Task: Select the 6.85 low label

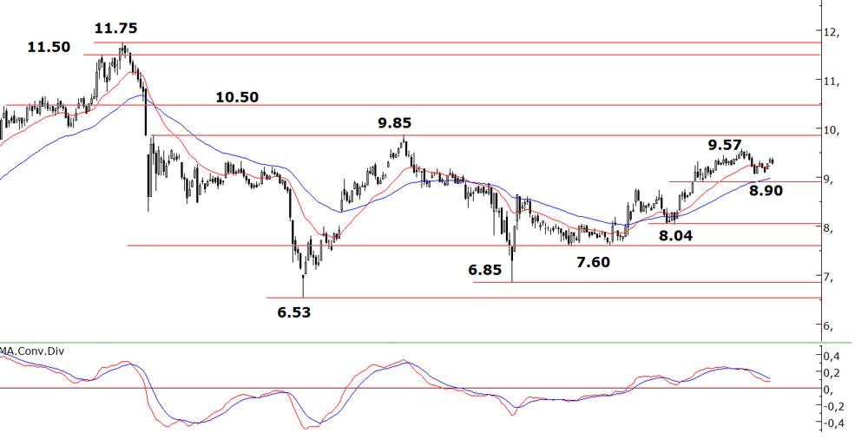Action: 485,270
